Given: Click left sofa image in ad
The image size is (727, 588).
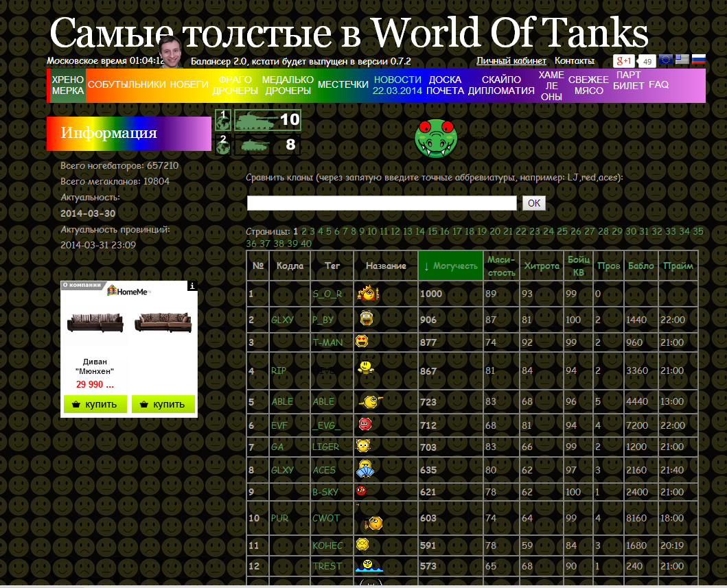Looking at the screenshot, I should (x=95, y=322).
